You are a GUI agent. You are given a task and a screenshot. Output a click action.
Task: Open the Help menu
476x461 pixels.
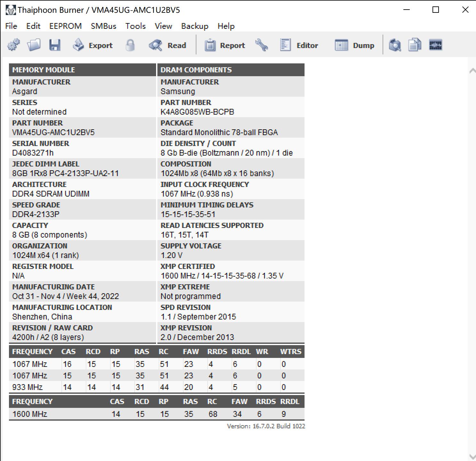pos(226,26)
